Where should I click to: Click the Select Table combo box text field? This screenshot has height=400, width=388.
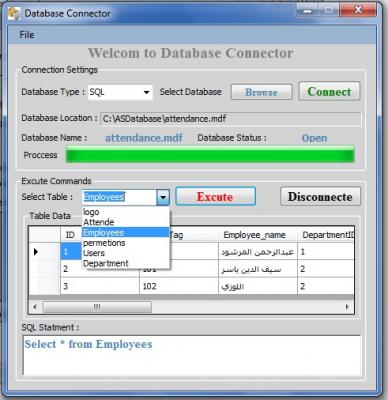(x=119, y=197)
